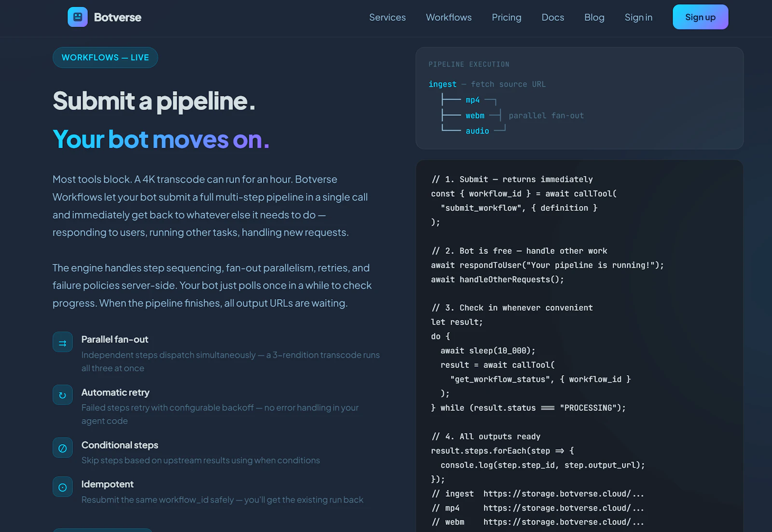This screenshot has height=532, width=772.
Task: Click the 'console.log(step.step_id...' code line
Action: 543,465
